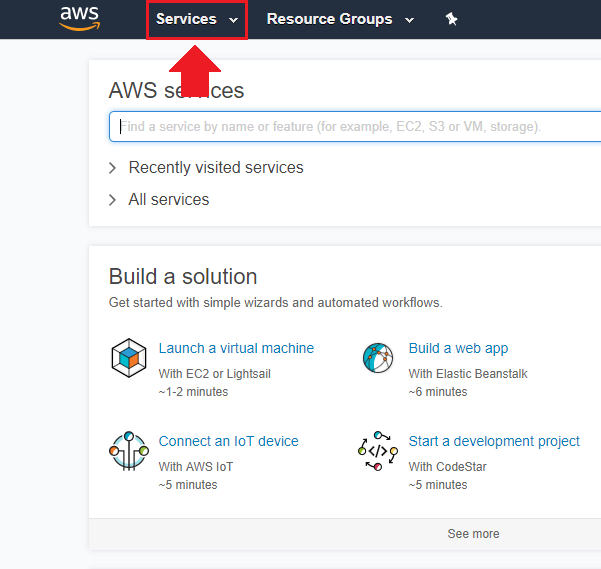This screenshot has width=601, height=569.
Task: Click the Elastic Beanstalk globe icon
Action: coord(378,358)
